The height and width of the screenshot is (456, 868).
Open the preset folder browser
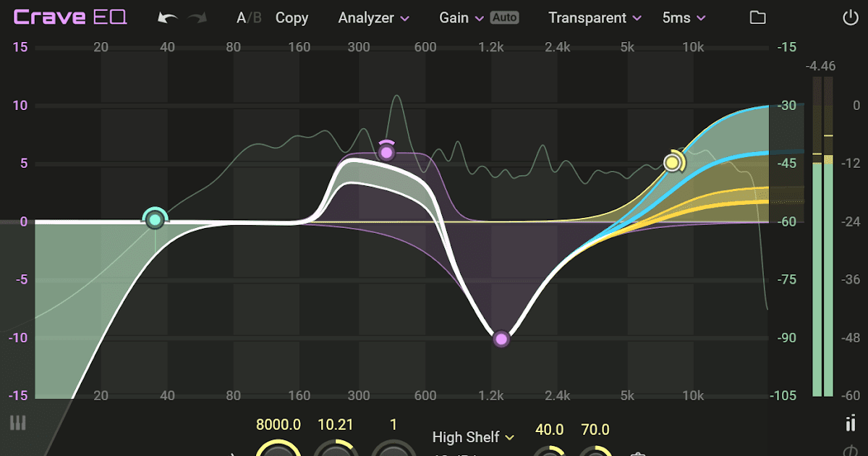coord(757,17)
